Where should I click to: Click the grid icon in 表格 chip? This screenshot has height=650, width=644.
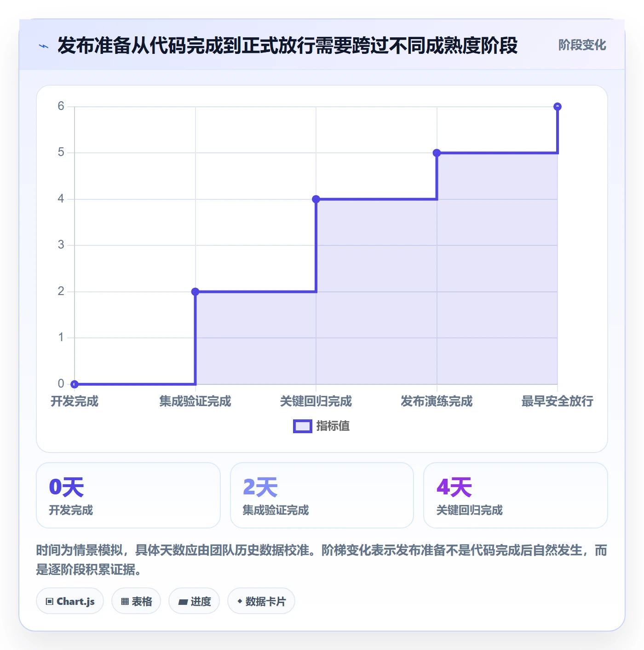tap(125, 601)
